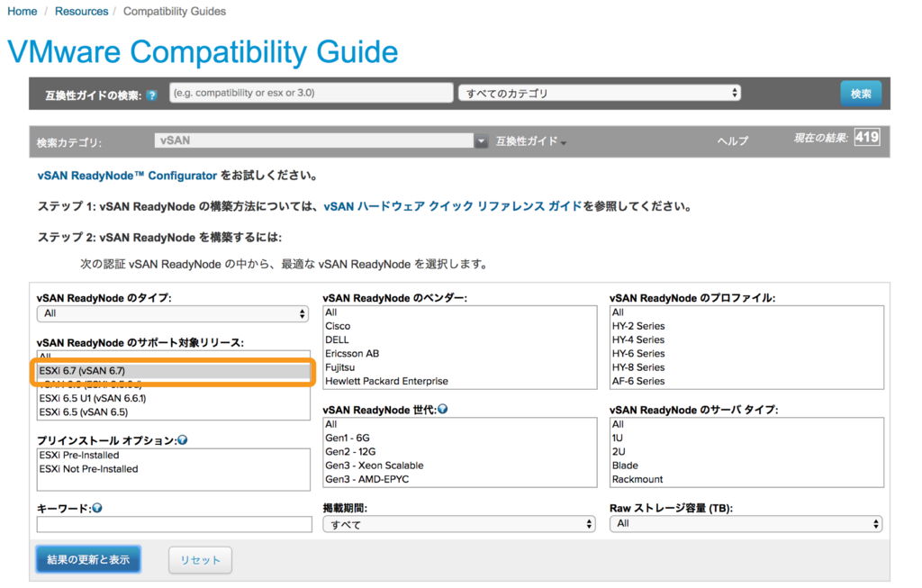Focus the compatibility guide search field

click(x=311, y=93)
